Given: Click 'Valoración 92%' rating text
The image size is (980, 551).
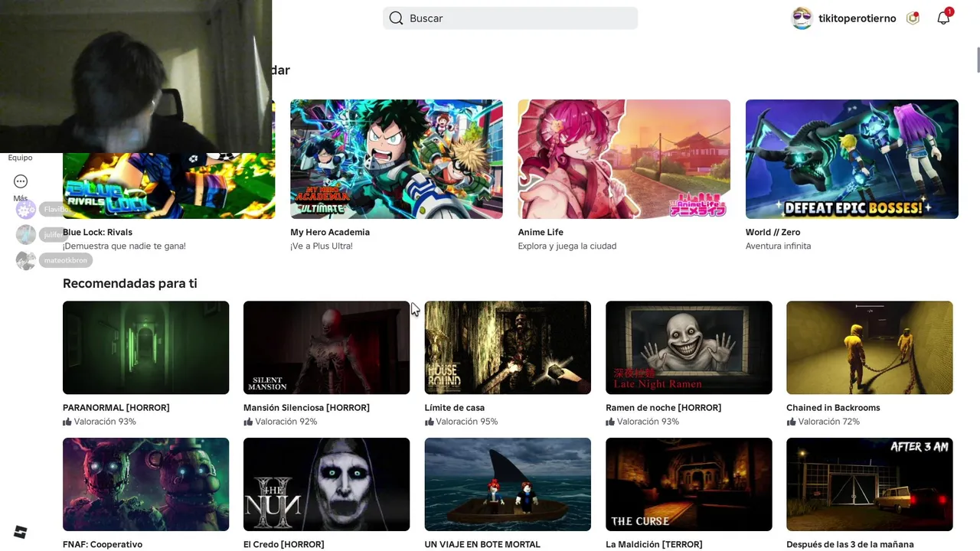Looking at the screenshot, I should (x=286, y=422).
